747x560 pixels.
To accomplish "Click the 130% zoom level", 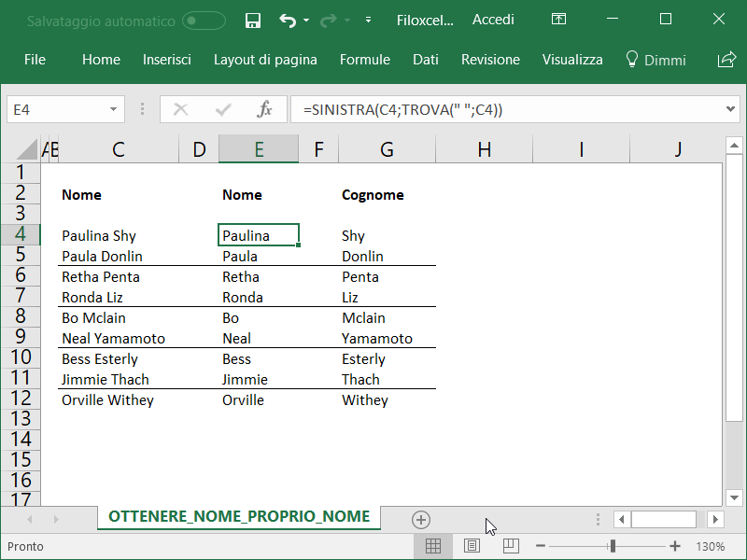I will tap(711, 546).
